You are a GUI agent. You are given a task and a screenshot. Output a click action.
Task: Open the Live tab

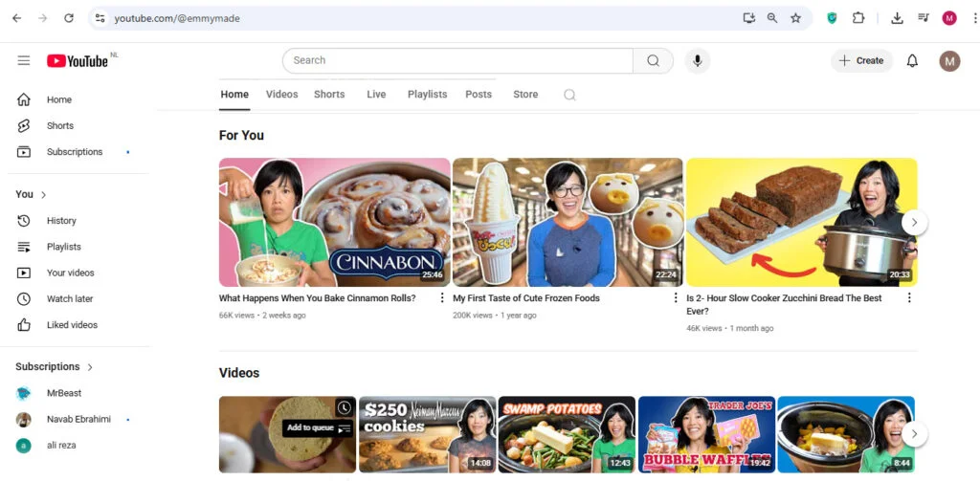click(376, 95)
